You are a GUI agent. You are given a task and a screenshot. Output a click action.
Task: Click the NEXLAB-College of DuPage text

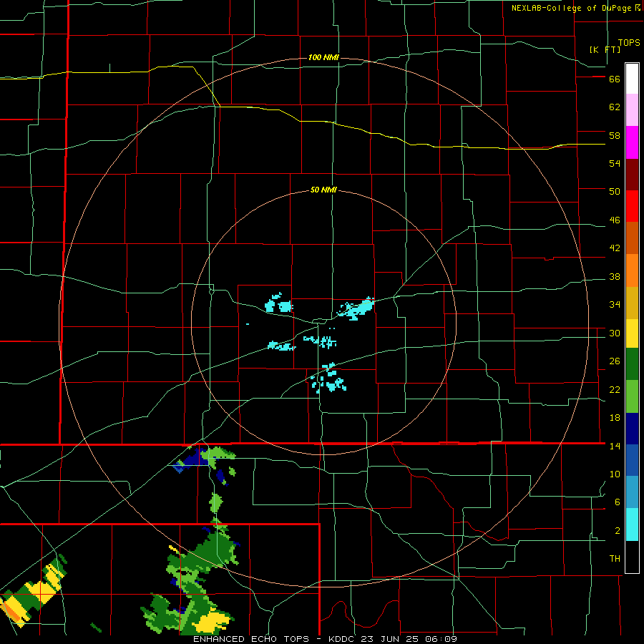click(x=571, y=8)
